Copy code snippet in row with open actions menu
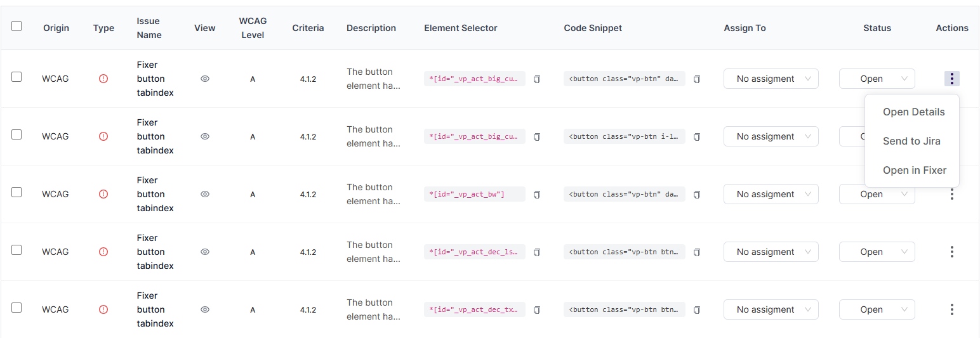The width and height of the screenshot is (980, 338). (x=697, y=79)
